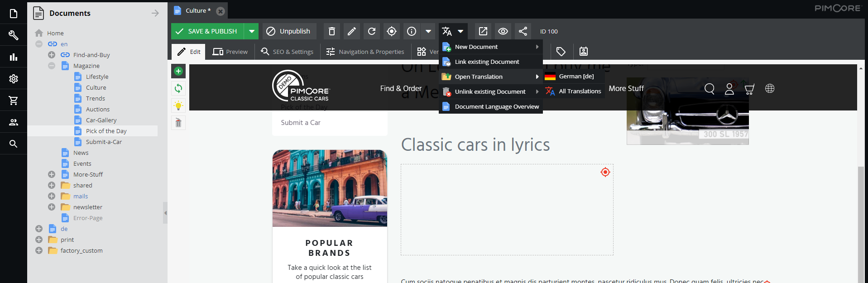Click the trash delete document icon
This screenshot has width=868, height=283.
332,31
